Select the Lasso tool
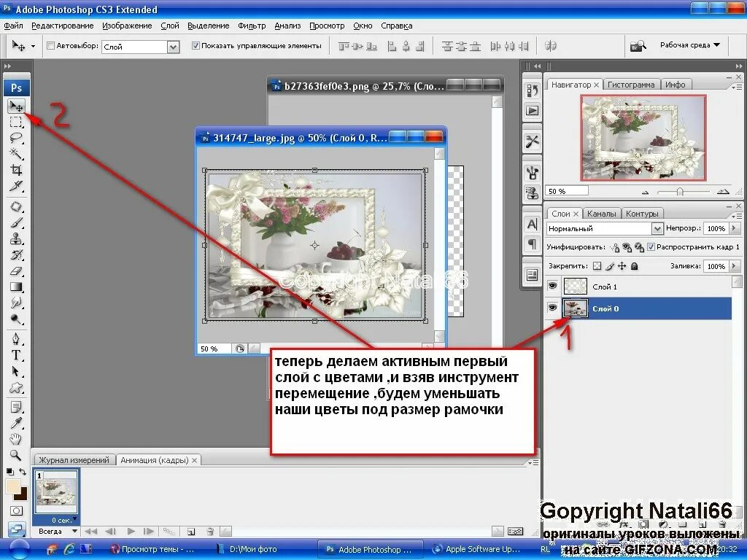This screenshot has width=747, height=560. coord(16,138)
